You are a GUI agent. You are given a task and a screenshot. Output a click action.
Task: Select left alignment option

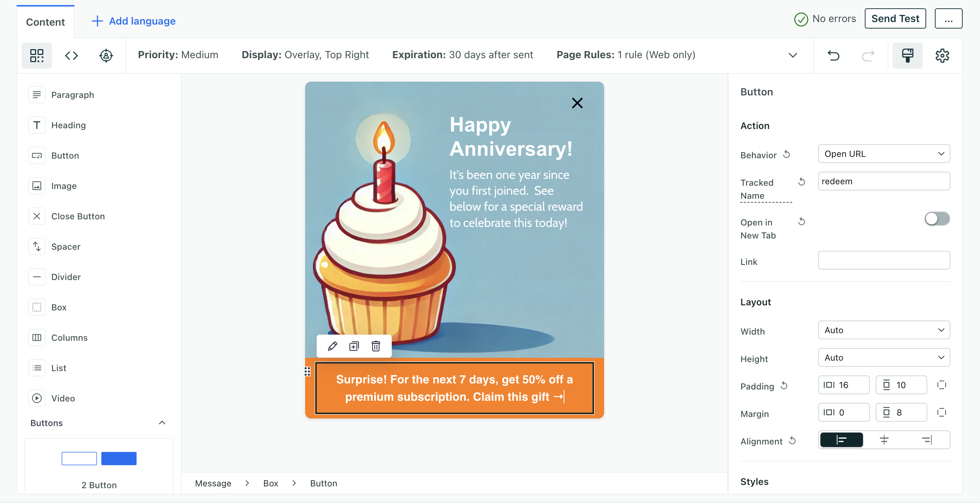[842, 441]
